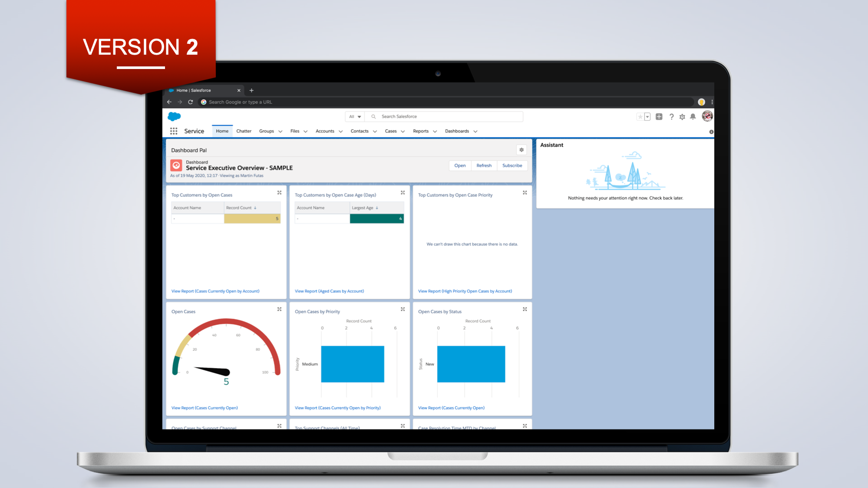
Task: Click the global actions plus icon
Action: tap(659, 117)
